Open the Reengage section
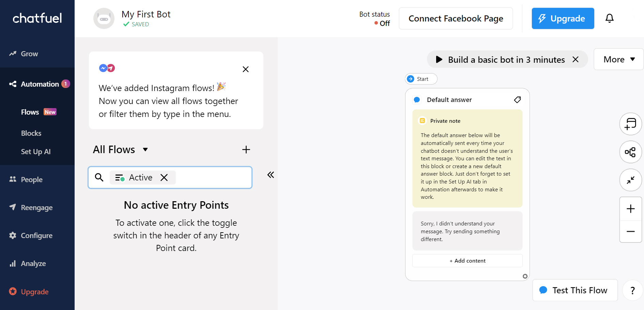 (36, 207)
